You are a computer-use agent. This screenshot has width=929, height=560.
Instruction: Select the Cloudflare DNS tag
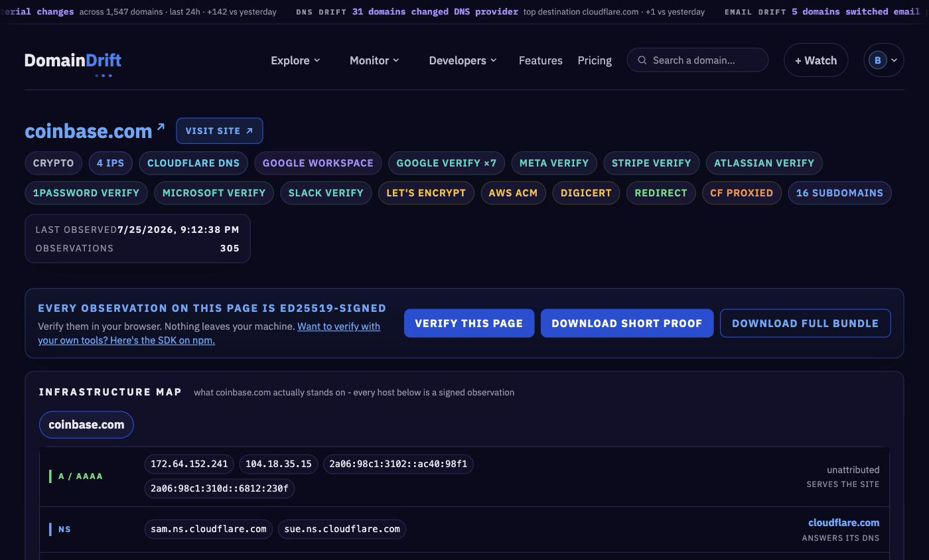pyautogui.click(x=194, y=163)
